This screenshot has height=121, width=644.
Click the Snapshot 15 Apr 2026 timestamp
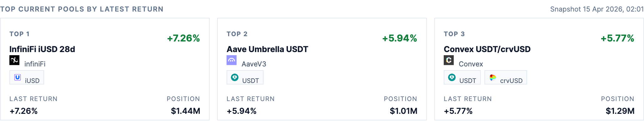(x=597, y=9)
